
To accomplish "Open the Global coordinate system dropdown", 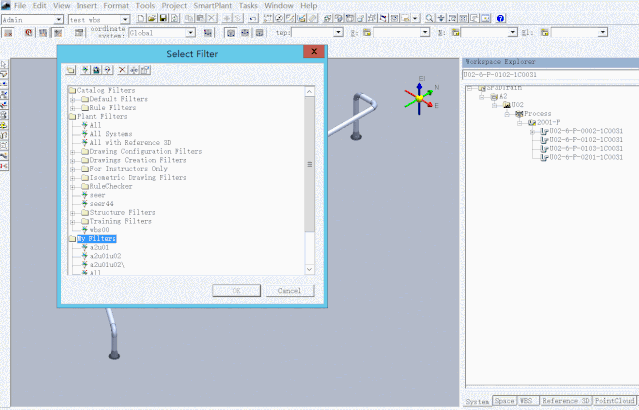I will [190, 33].
